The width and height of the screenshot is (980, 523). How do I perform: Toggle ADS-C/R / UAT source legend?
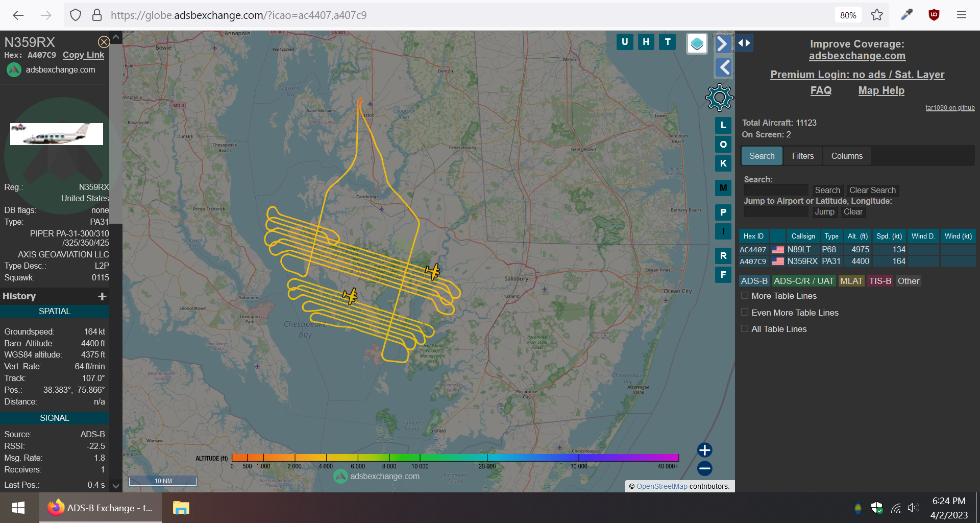click(803, 281)
